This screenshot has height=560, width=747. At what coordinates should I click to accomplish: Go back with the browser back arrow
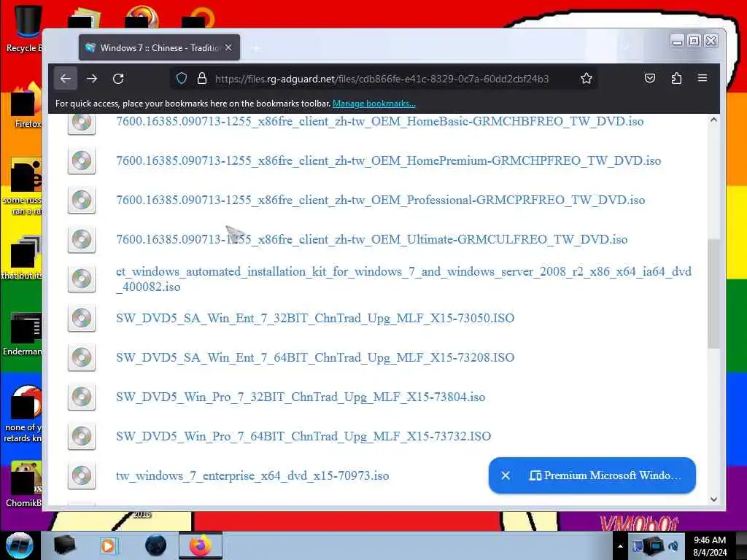[x=66, y=79]
